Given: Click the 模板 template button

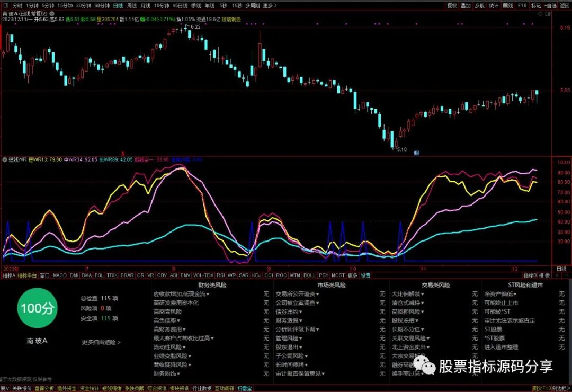Looking at the screenshot, I should (544, 275).
